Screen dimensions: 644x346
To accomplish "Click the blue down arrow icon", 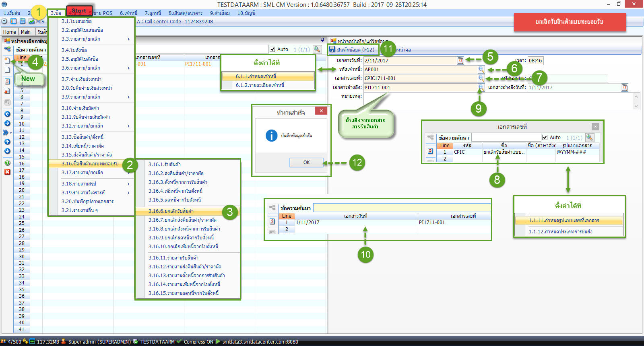I will click(7, 151).
